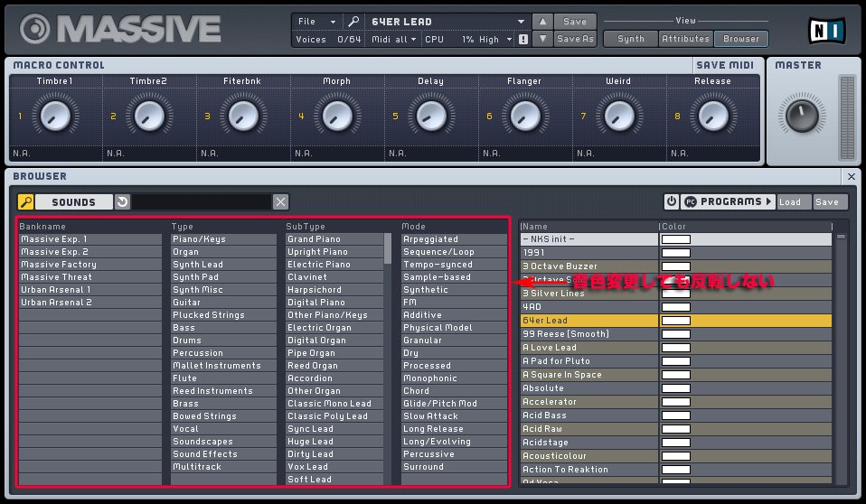Click the exclamation panic button
The width and height of the screenshot is (866, 504).
tap(523, 39)
